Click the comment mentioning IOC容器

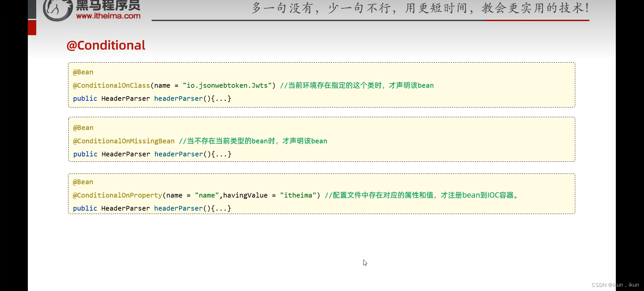(x=423, y=195)
